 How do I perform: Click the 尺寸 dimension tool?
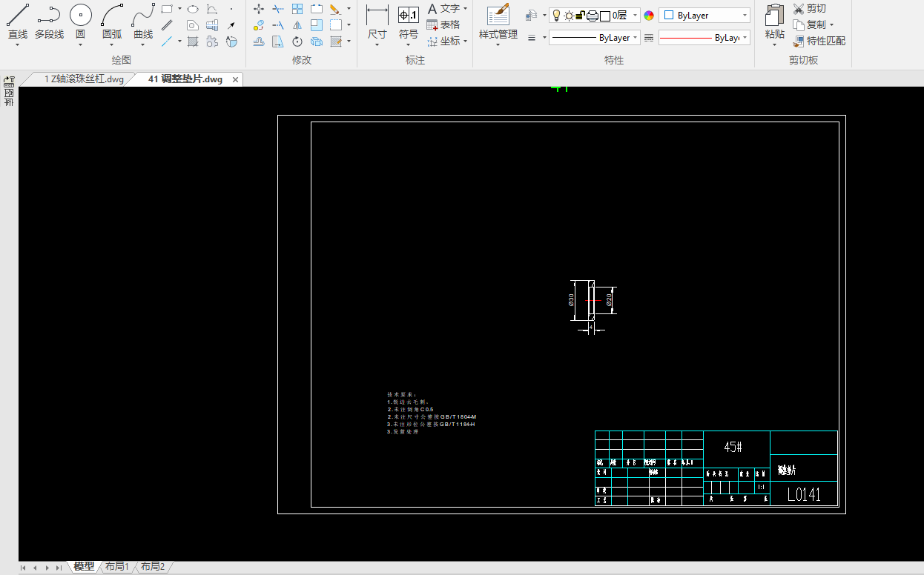pos(377,16)
